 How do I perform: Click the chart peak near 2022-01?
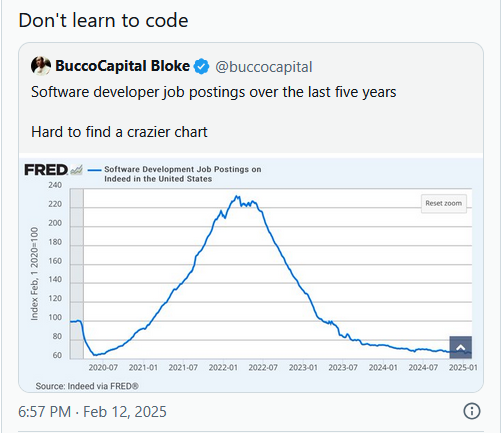click(x=237, y=197)
